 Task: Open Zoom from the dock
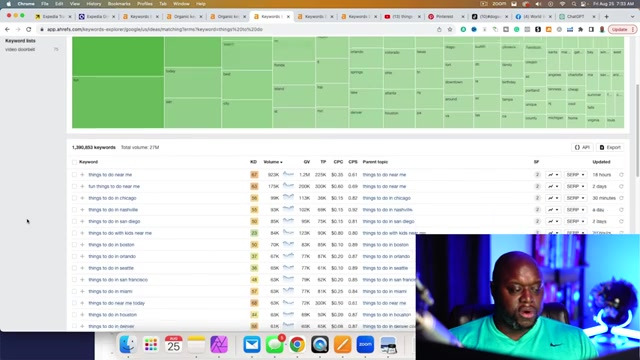[x=365, y=345]
